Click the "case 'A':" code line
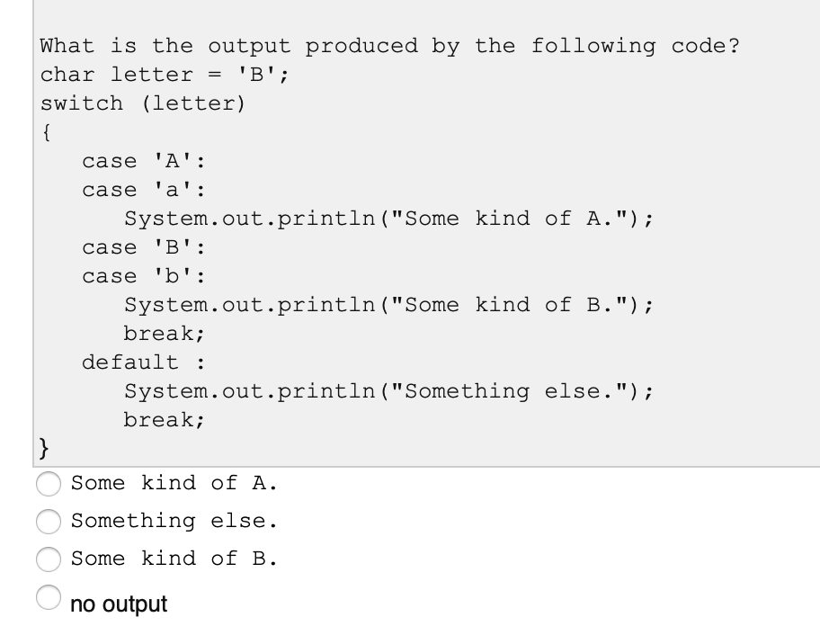820x644 pixels. [144, 161]
